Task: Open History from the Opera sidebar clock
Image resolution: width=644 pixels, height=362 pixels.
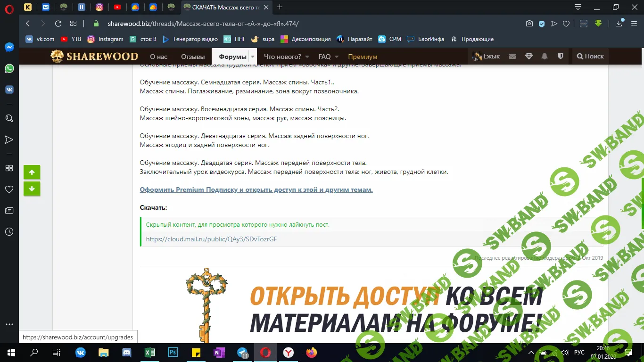Action: coord(9,231)
